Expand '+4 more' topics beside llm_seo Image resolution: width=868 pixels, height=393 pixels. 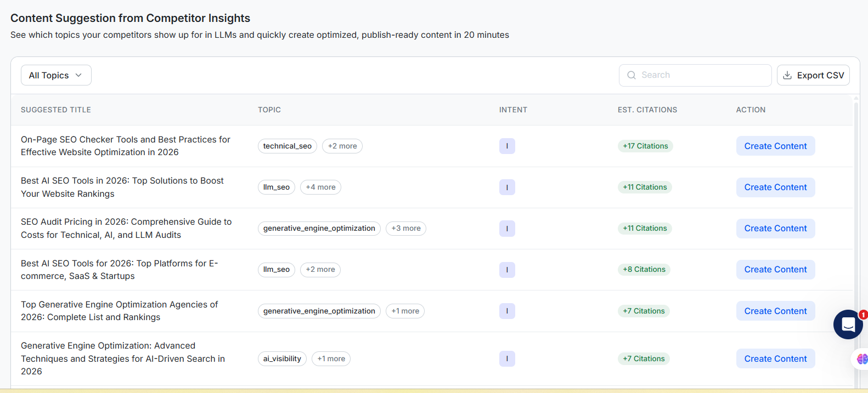coord(320,187)
